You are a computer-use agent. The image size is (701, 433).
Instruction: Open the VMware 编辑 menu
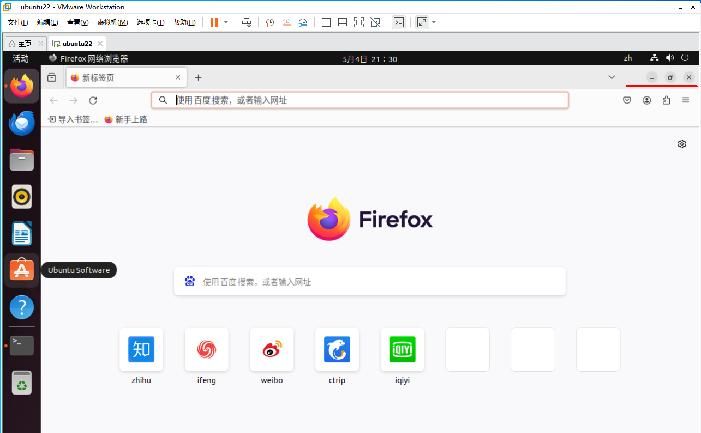(47, 22)
